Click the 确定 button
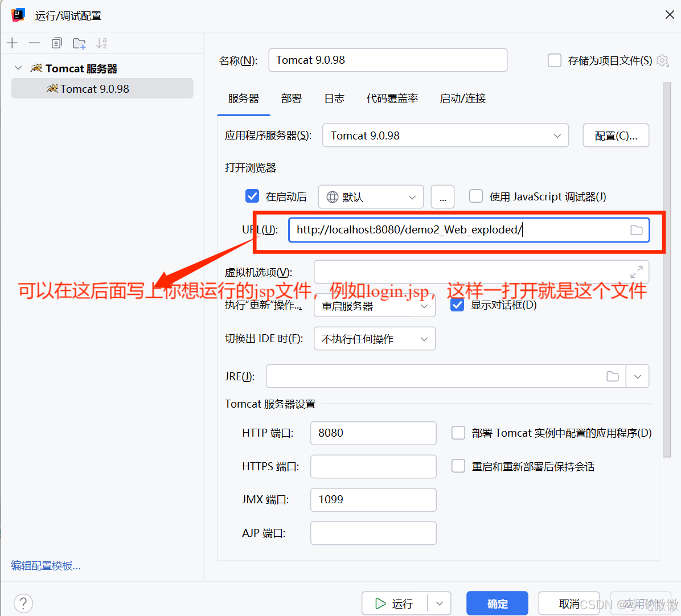The image size is (681, 616). pyautogui.click(x=497, y=603)
